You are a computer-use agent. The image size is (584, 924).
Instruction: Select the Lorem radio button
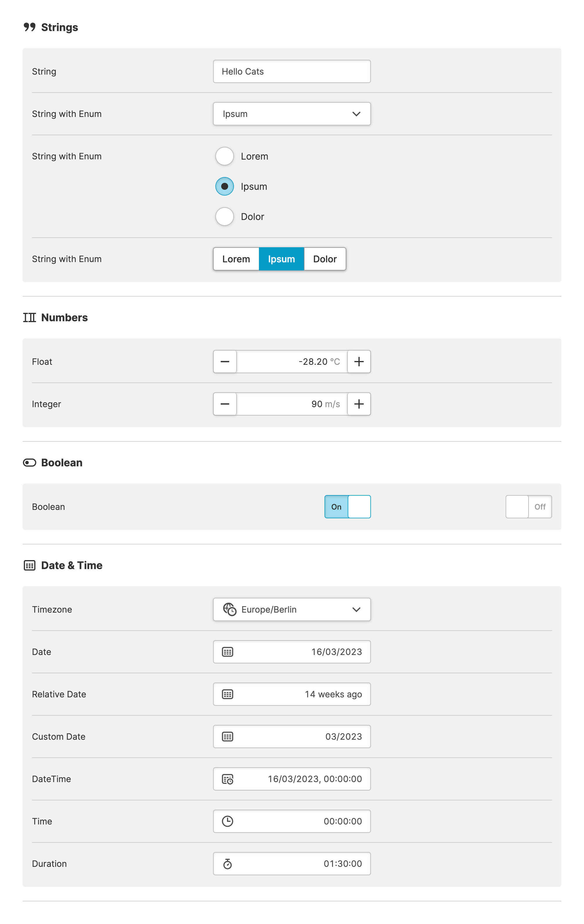(224, 156)
